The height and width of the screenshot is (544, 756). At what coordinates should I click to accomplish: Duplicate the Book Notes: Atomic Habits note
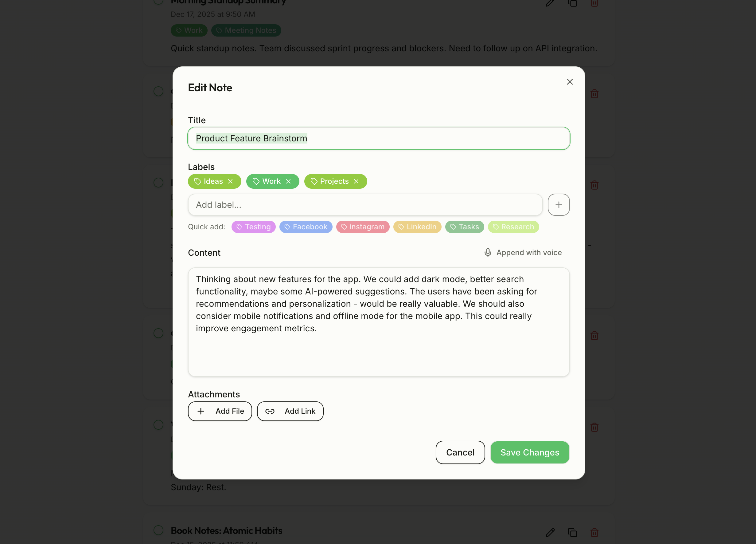pyautogui.click(x=572, y=533)
